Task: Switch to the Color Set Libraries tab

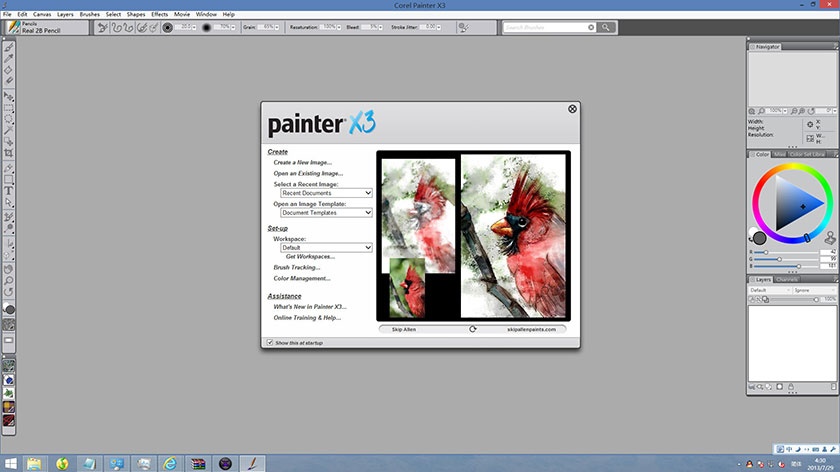Action: (x=807, y=154)
